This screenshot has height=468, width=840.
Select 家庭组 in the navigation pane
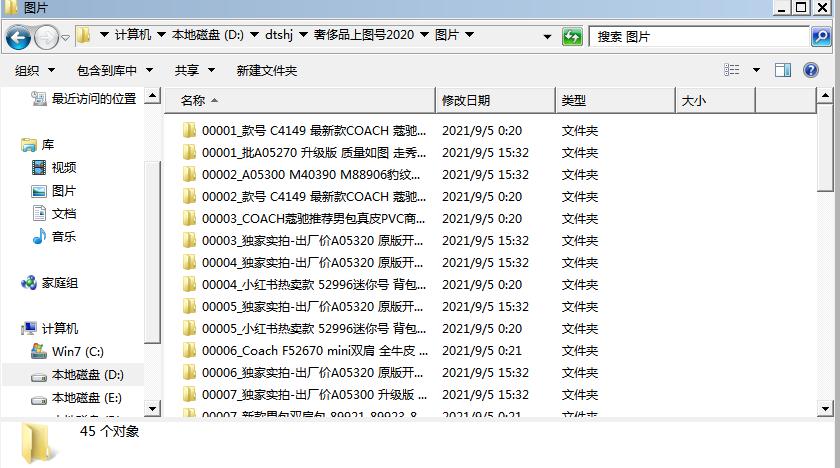(49, 283)
